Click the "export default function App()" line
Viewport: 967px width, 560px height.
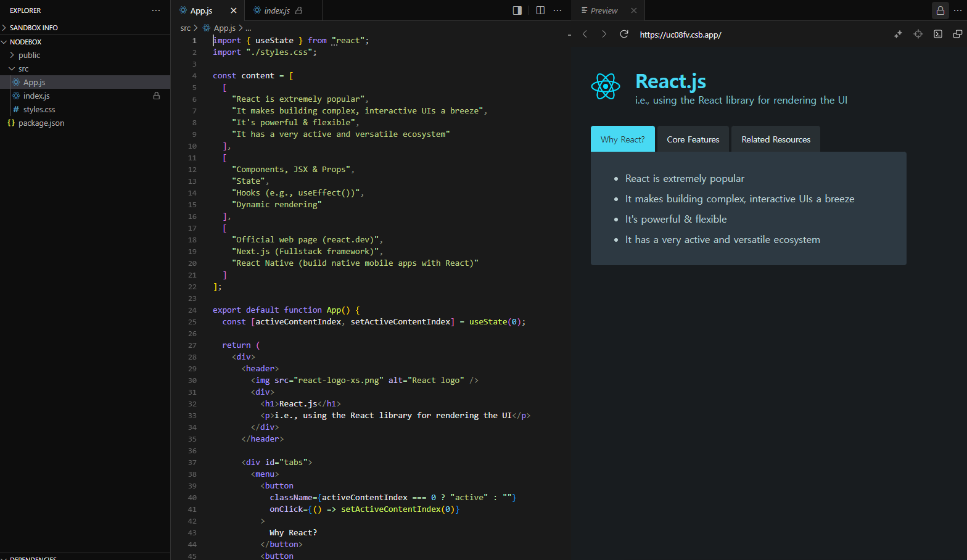pos(286,310)
